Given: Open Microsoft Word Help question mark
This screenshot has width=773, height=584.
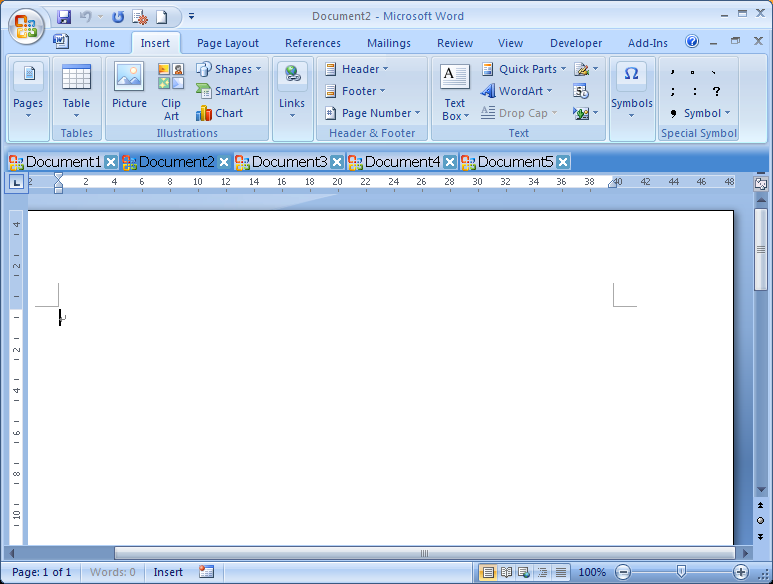Looking at the screenshot, I should (692, 42).
